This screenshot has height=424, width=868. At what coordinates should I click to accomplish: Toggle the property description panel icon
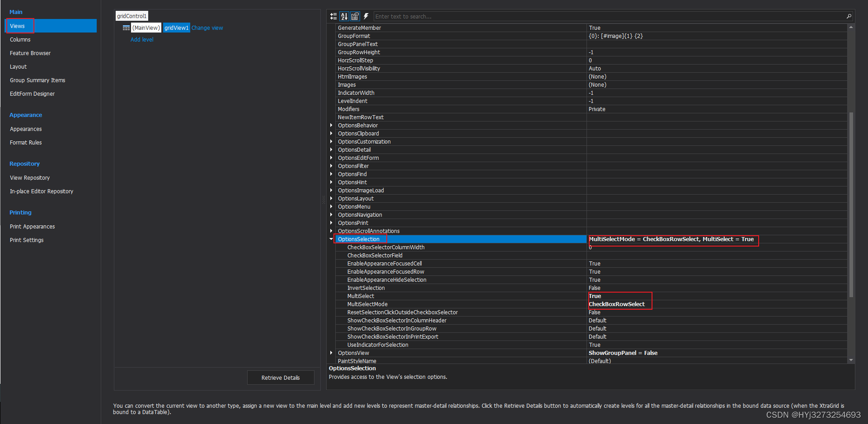355,16
